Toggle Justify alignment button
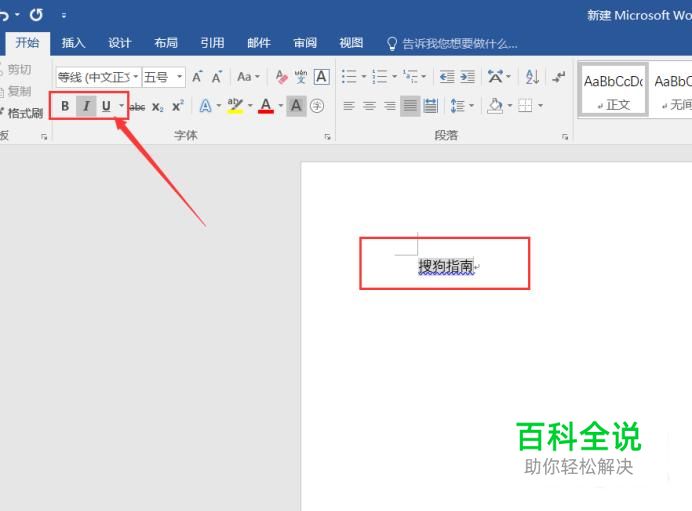The image size is (692, 511). (410, 106)
